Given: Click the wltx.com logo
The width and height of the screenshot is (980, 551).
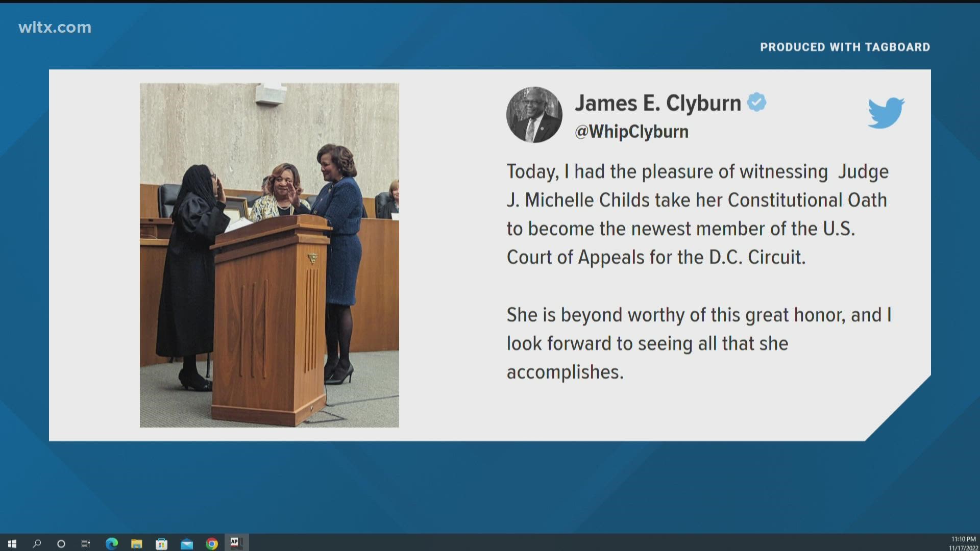Looking at the screenshot, I should (x=55, y=27).
